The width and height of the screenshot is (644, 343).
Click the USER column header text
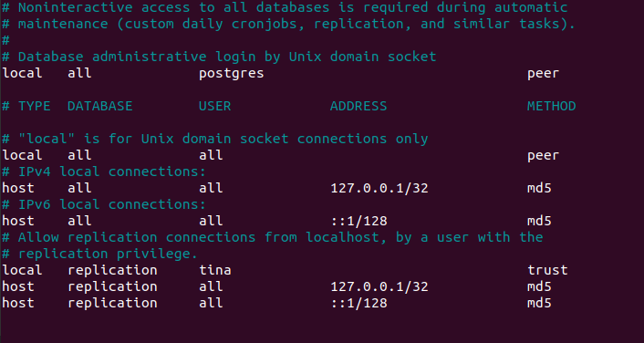(214, 106)
